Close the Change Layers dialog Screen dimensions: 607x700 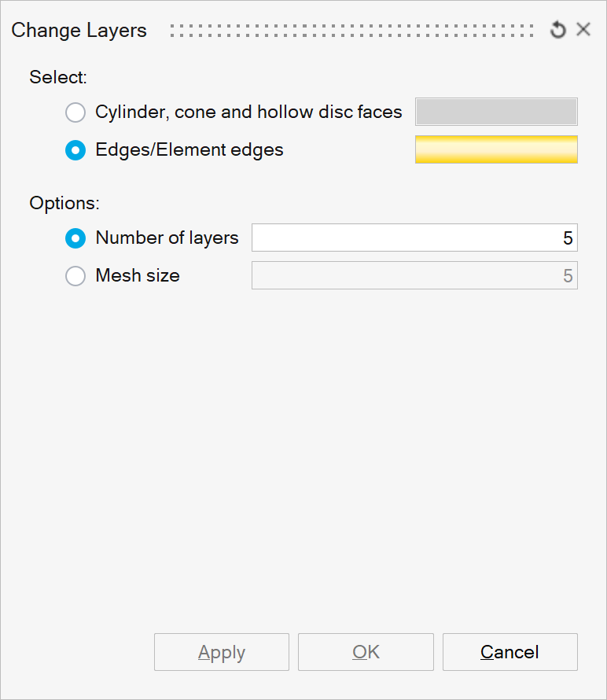[583, 30]
